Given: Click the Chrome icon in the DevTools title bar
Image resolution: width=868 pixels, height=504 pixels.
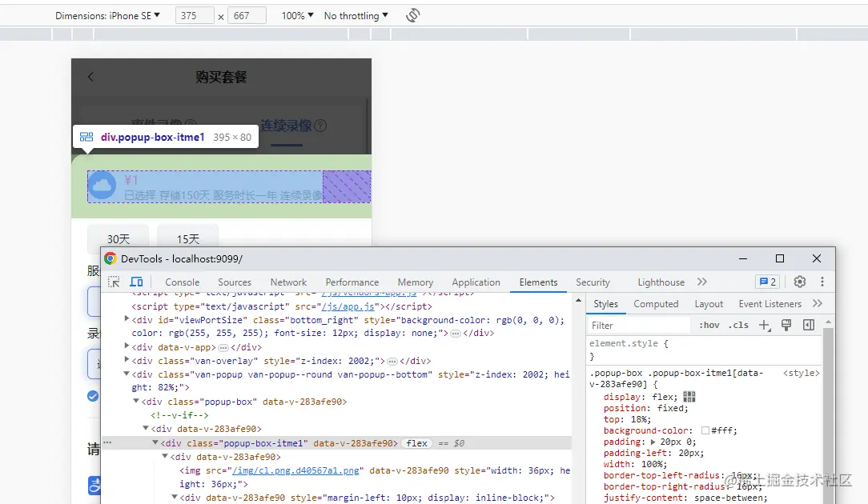Looking at the screenshot, I should (111, 258).
